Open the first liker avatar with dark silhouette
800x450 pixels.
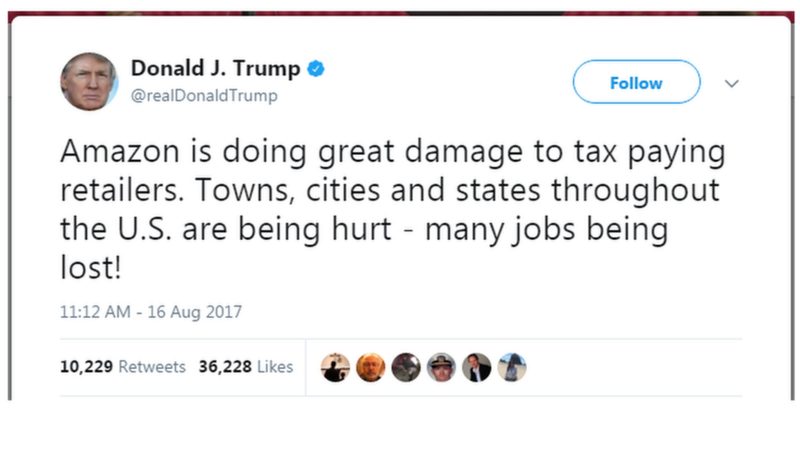(x=335, y=367)
